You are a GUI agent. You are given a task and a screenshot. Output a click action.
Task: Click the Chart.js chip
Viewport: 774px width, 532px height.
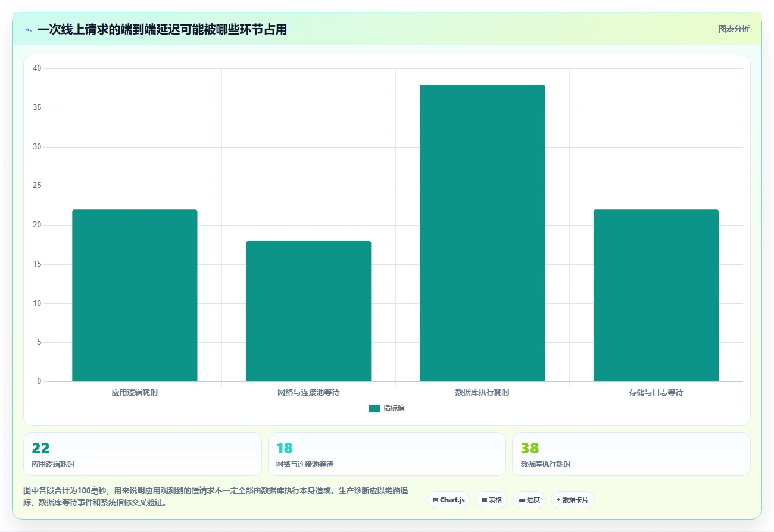coord(448,500)
